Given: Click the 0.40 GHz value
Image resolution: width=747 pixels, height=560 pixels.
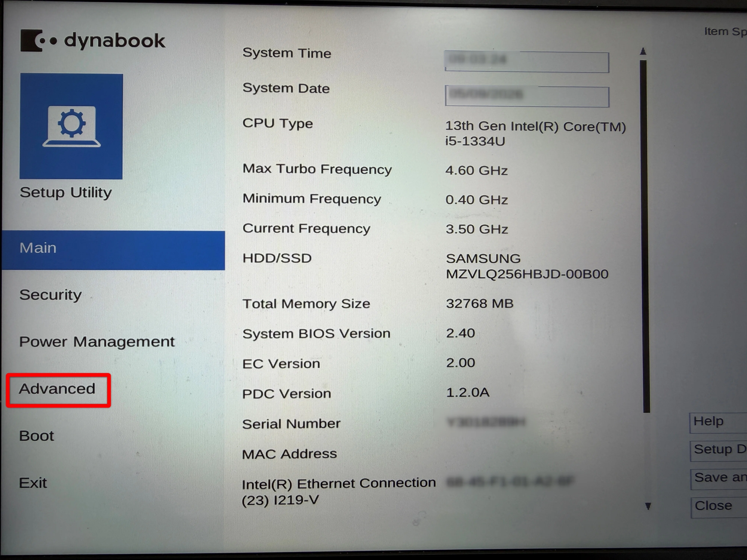Looking at the screenshot, I should [x=477, y=200].
